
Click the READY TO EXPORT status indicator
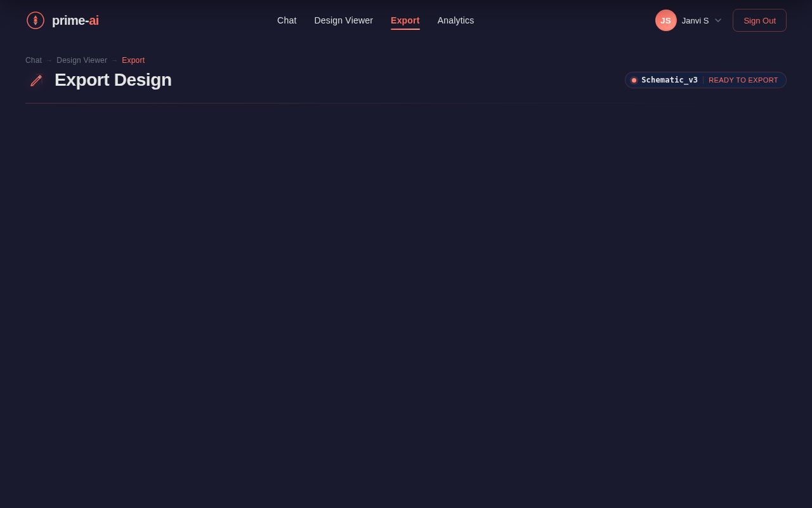pyautogui.click(x=743, y=79)
